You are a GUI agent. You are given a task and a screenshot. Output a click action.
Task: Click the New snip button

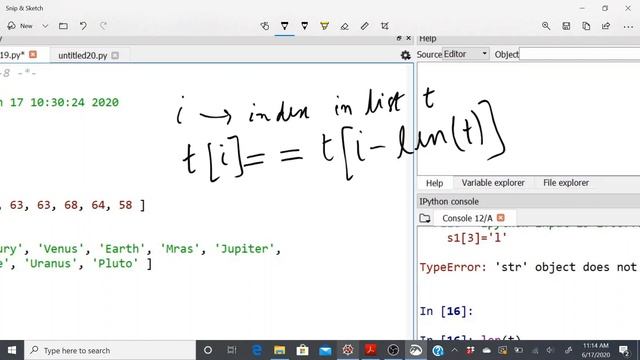pyautogui.click(x=20, y=26)
